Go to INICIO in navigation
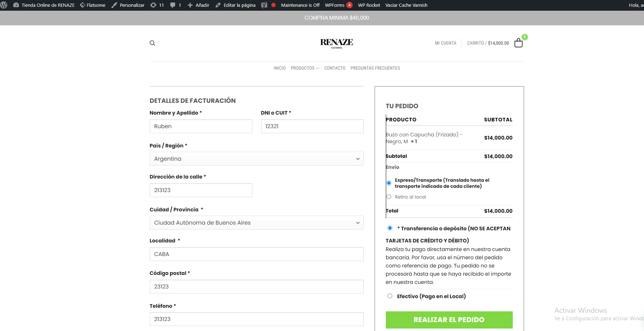The height and width of the screenshot is (331, 644). (x=280, y=68)
